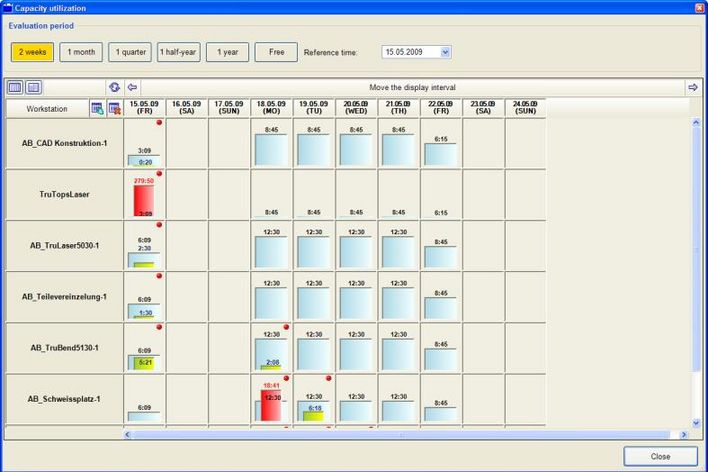Move display interval forward with right arrow

pos(693,87)
